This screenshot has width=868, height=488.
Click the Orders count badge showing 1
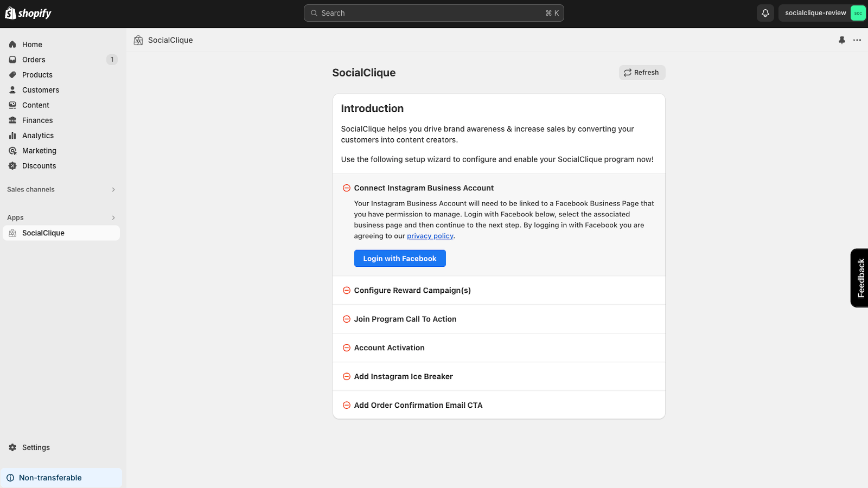click(112, 60)
